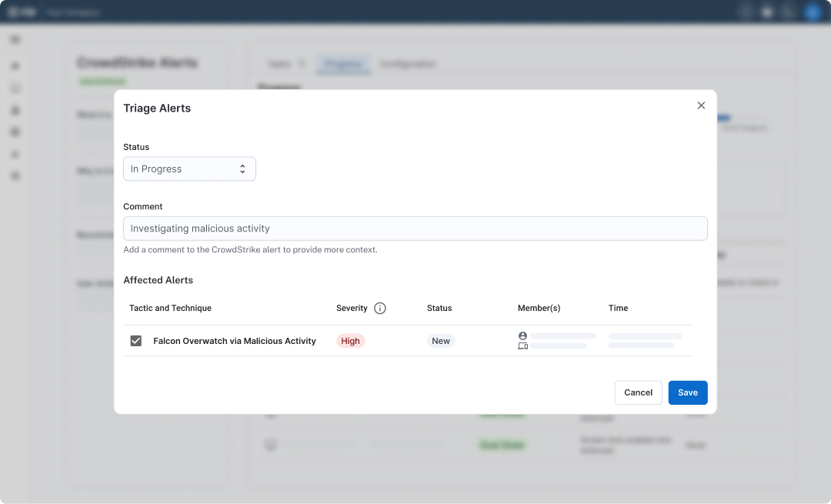Viewport: 831px width, 504px height.
Task: Open the Status dropdown showing In Progress
Action: point(189,169)
